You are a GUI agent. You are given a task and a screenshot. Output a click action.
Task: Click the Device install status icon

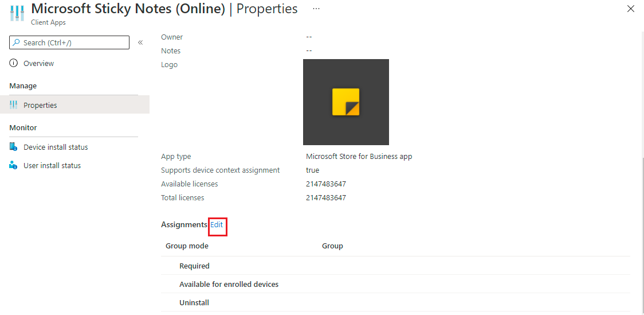pyautogui.click(x=14, y=147)
